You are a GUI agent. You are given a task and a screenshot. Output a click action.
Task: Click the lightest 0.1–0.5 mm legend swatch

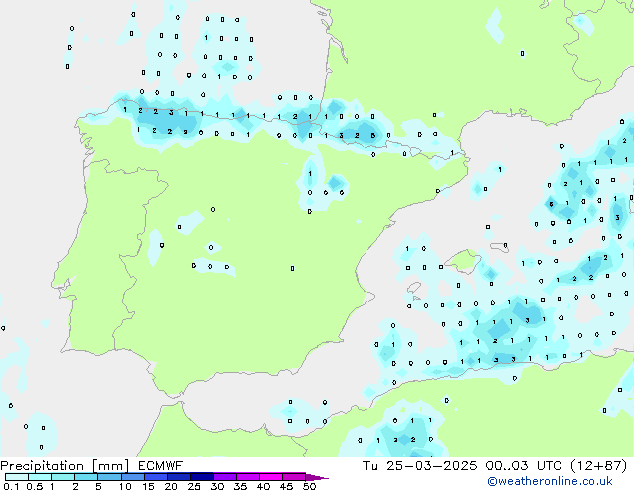(x=17, y=477)
